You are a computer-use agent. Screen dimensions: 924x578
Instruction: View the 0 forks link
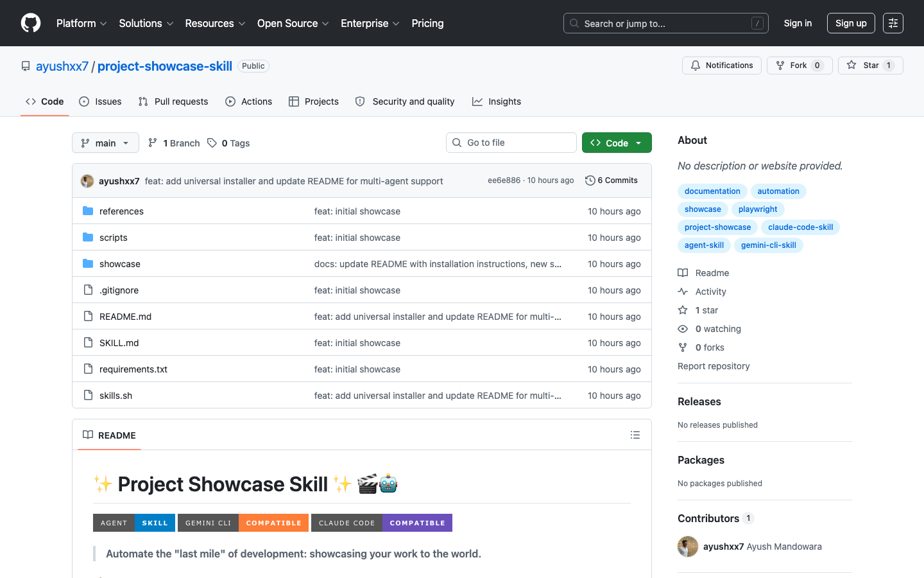coord(701,347)
